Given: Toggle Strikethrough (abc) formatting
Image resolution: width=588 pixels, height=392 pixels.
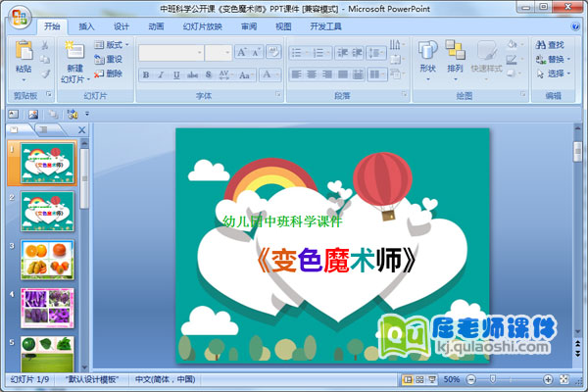Looking at the screenshot, I should click(192, 74).
